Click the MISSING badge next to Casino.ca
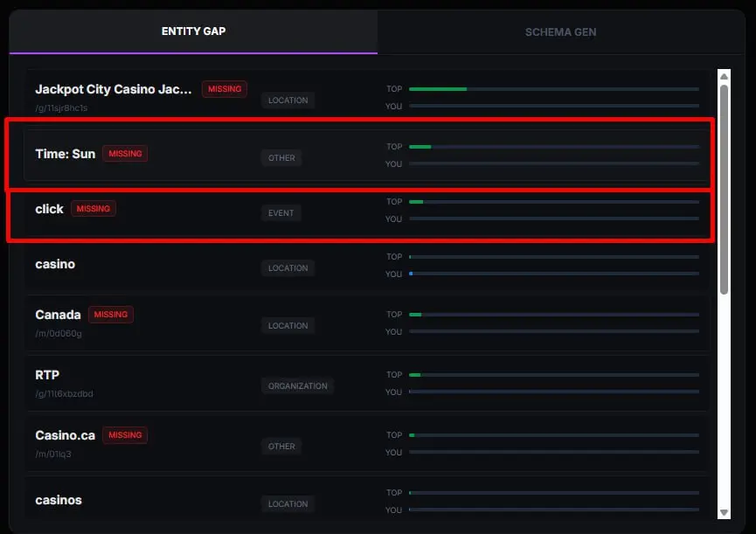This screenshot has width=756, height=534. tap(125, 435)
